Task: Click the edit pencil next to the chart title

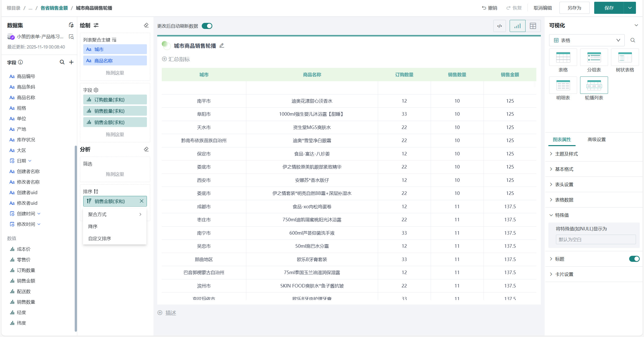Action: [222, 46]
